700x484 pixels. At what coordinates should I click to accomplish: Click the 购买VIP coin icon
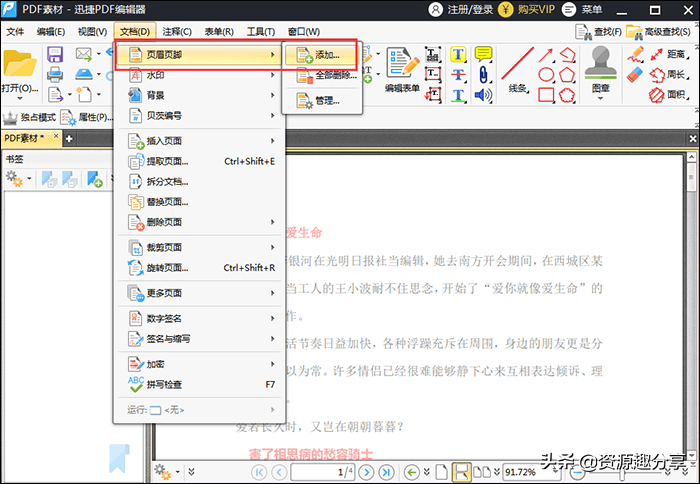click(505, 9)
